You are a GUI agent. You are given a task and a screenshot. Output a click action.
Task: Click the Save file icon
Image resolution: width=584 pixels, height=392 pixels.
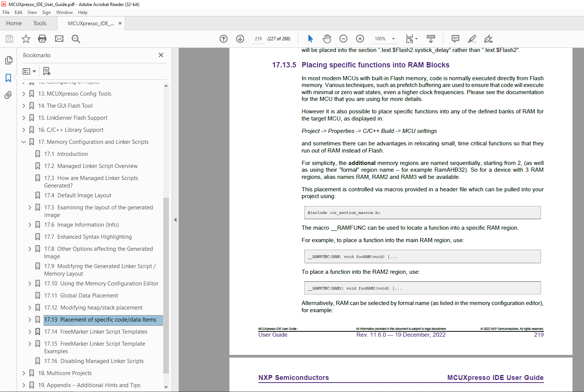coord(9,39)
